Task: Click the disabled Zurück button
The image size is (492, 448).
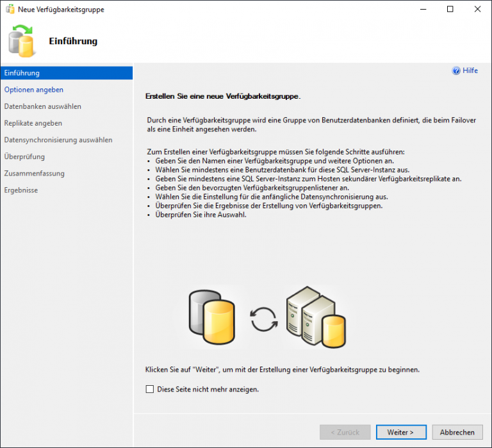Action: point(345,433)
